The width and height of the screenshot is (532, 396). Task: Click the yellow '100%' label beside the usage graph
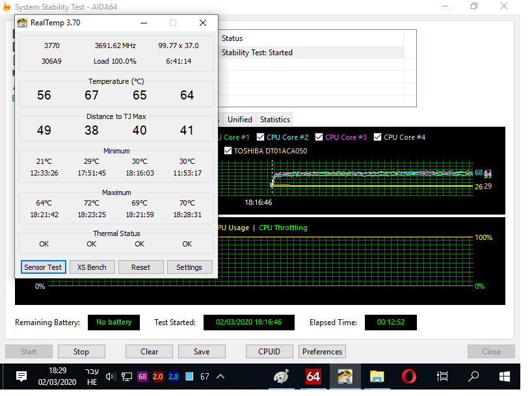point(483,237)
